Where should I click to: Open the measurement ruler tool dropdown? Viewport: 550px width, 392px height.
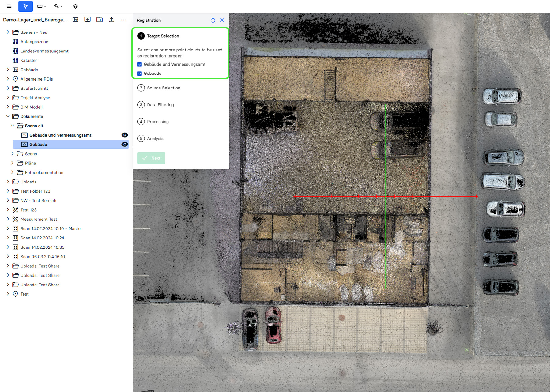(x=41, y=6)
